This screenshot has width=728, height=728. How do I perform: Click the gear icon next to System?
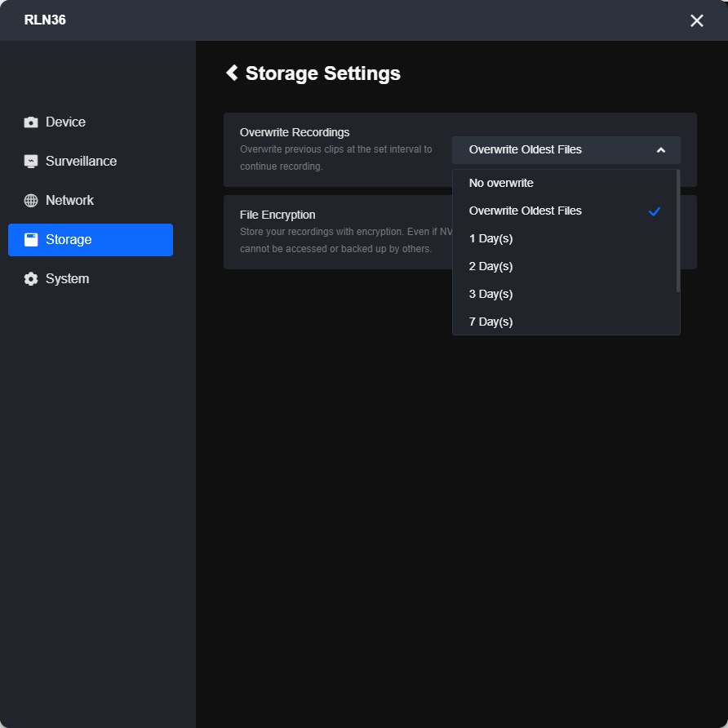31,279
